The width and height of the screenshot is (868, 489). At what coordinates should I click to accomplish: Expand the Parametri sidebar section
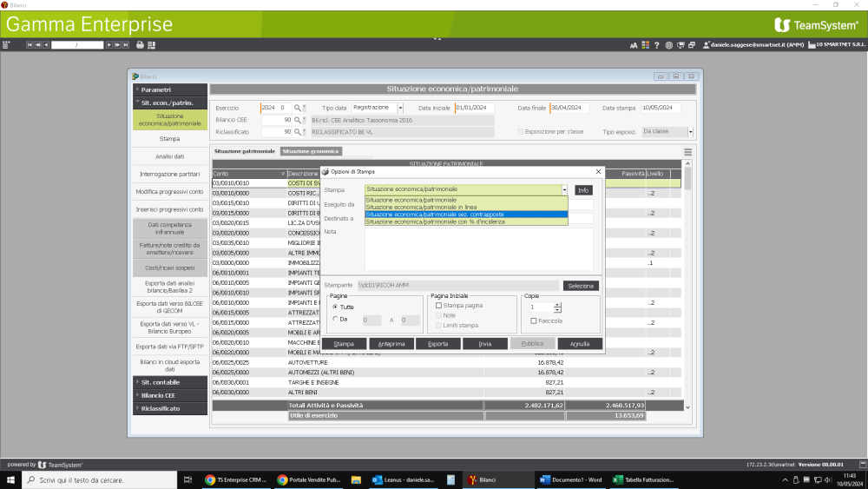coord(170,89)
